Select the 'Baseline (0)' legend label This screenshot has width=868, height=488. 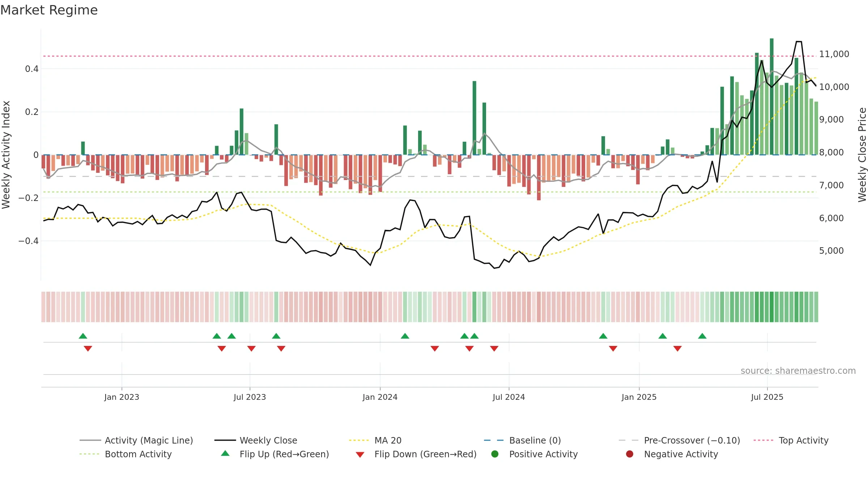(x=535, y=440)
